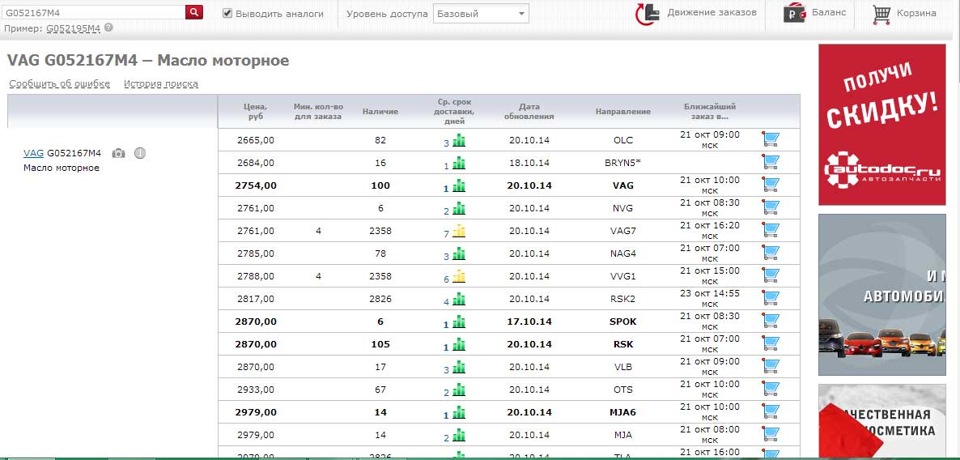Show info icon next to G052167M4
Viewport: 960px width, 460px height.
[x=140, y=153]
